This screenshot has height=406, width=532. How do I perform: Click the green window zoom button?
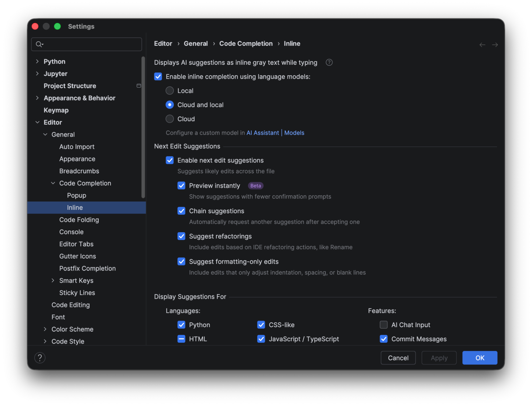[x=57, y=26]
